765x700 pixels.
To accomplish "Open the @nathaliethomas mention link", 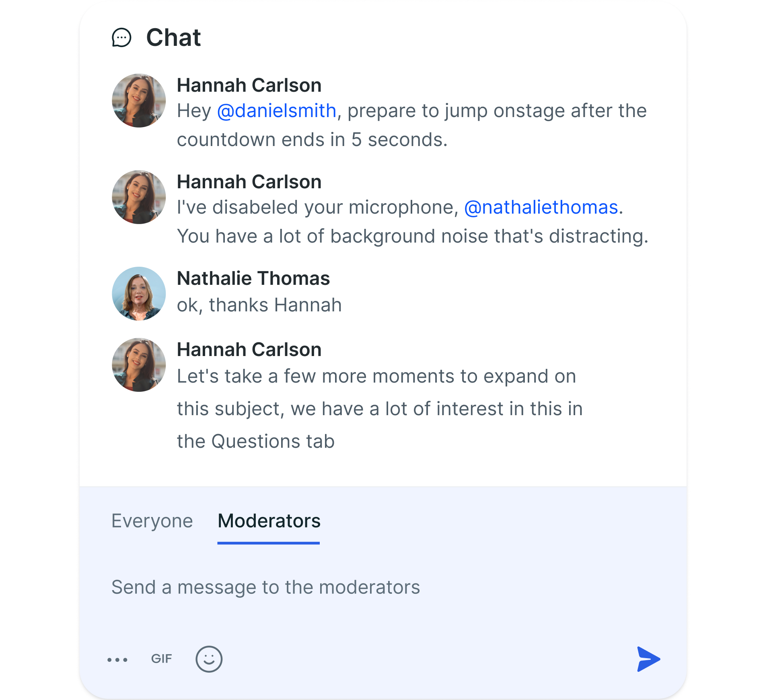I will (x=541, y=207).
